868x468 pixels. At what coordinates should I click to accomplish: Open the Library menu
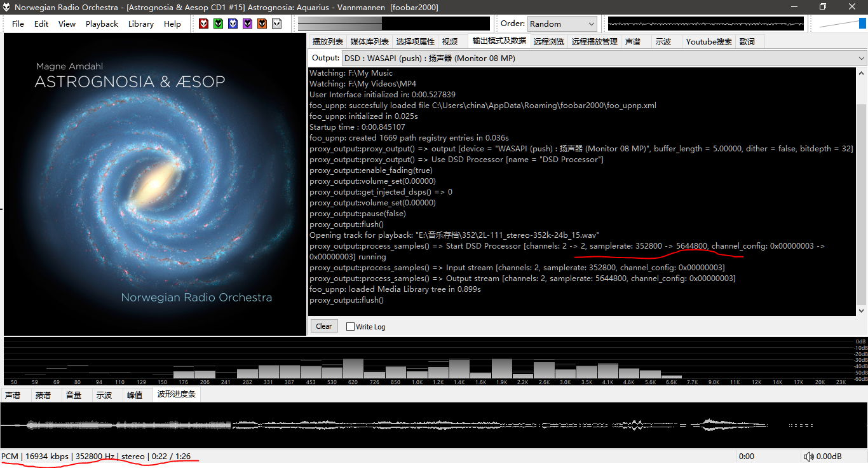(140, 24)
